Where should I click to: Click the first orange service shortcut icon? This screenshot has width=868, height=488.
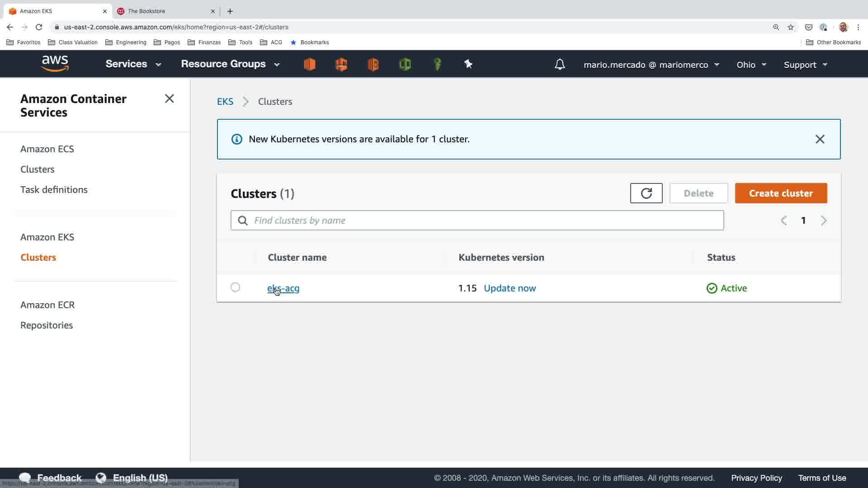[x=310, y=64]
